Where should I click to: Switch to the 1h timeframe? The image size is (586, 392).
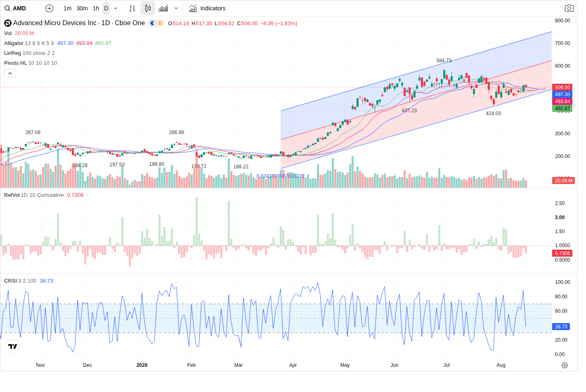96,8
